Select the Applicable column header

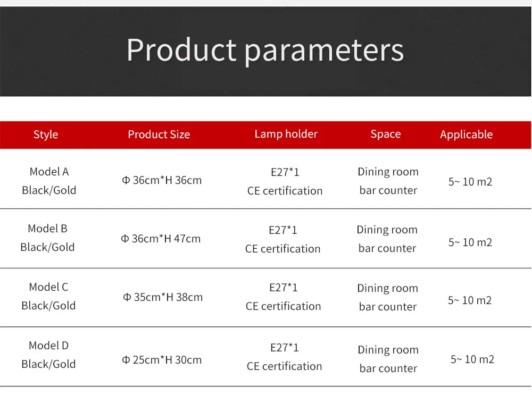tap(466, 134)
